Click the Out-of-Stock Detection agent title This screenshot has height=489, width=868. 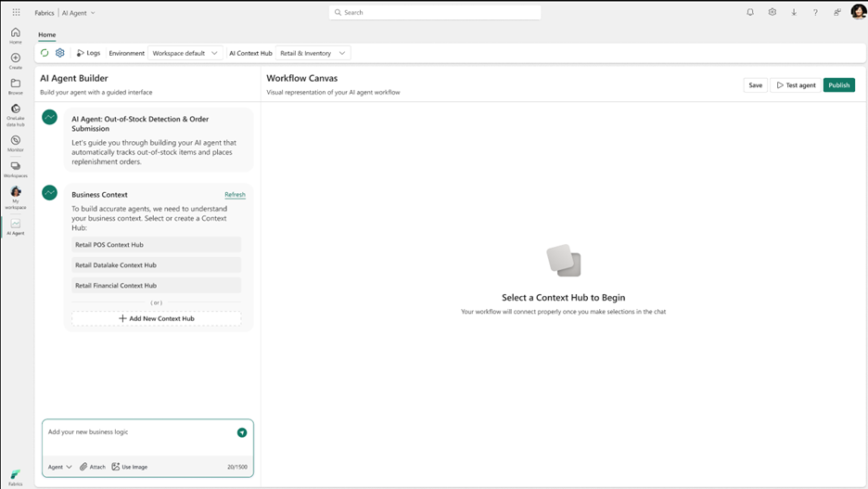point(140,123)
